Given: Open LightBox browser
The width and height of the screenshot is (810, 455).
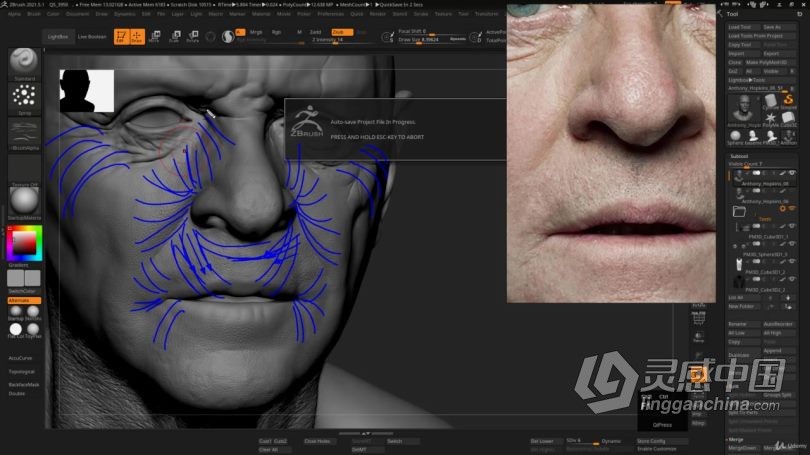Looking at the screenshot, I should click(x=58, y=37).
